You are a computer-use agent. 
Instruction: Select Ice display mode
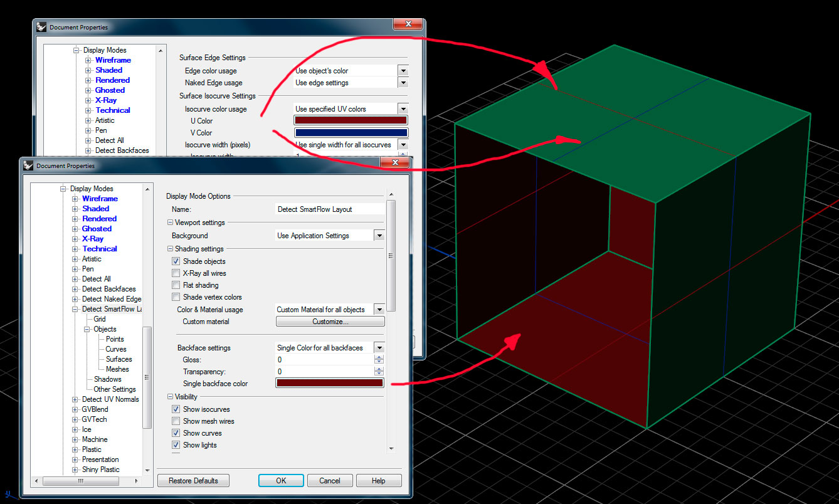click(87, 429)
